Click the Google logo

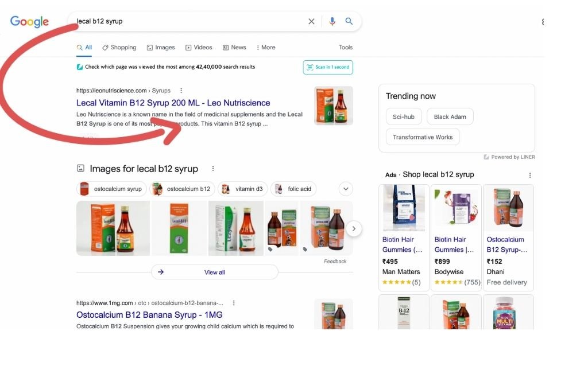coord(29,22)
